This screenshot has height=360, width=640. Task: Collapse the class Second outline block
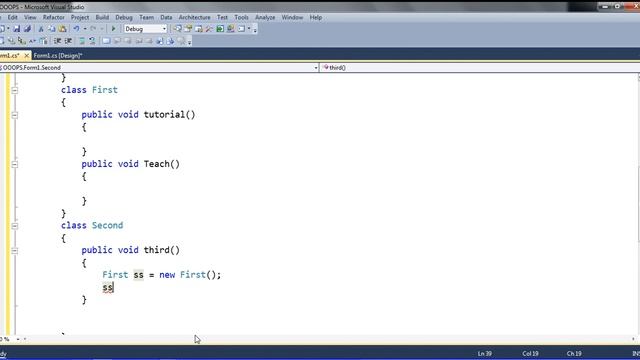(x=15, y=226)
